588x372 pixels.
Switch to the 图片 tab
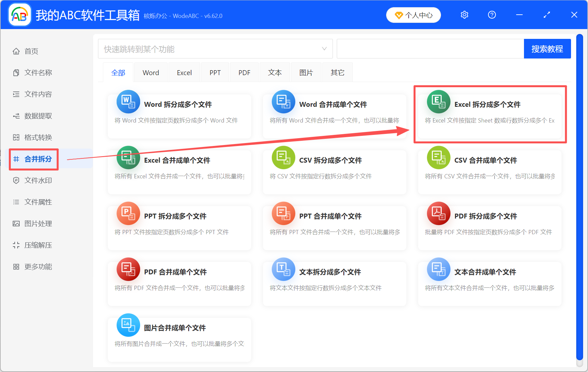[x=306, y=72]
